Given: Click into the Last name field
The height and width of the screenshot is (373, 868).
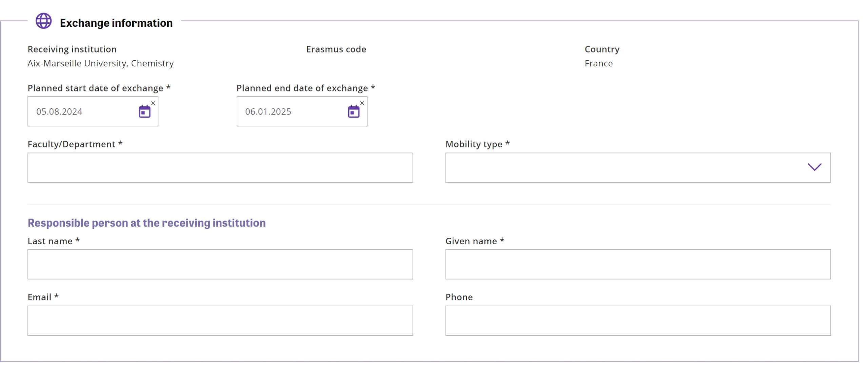Looking at the screenshot, I should click(220, 264).
